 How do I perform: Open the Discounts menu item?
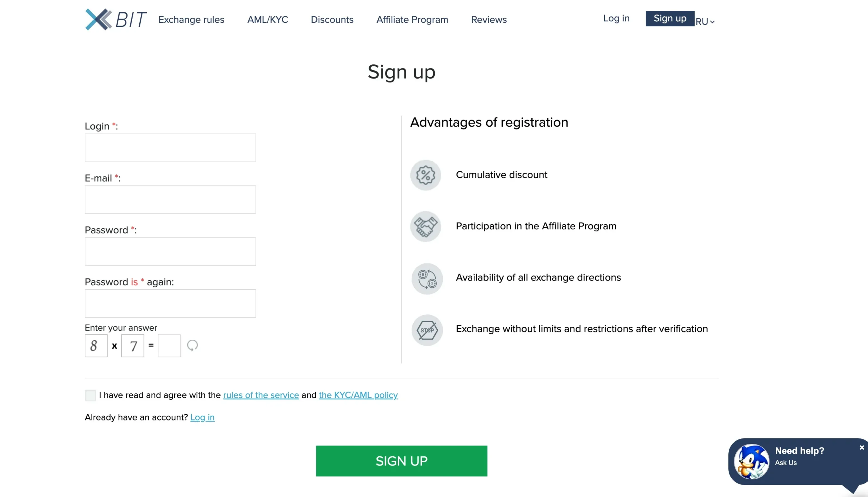(x=332, y=19)
